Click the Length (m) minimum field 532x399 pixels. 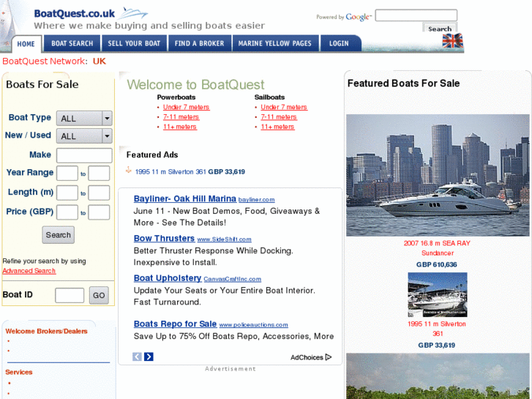(x=67, y=193)
